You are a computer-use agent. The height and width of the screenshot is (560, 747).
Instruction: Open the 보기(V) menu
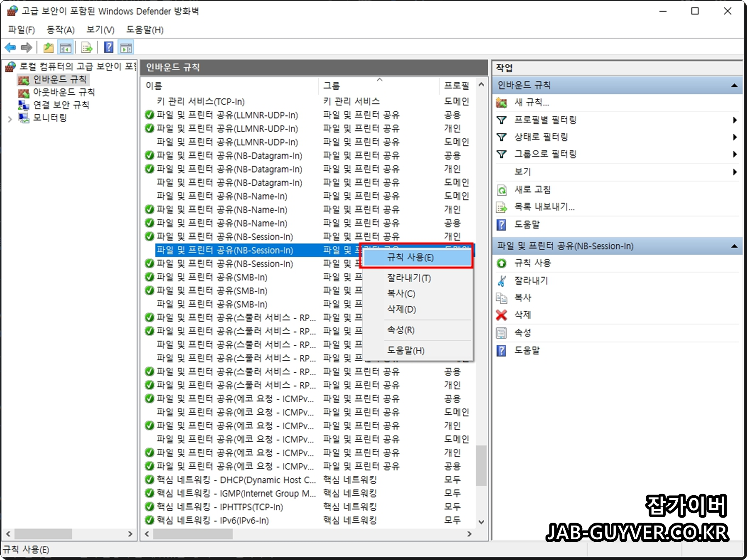pyautogui.click(x=100, y=30)
